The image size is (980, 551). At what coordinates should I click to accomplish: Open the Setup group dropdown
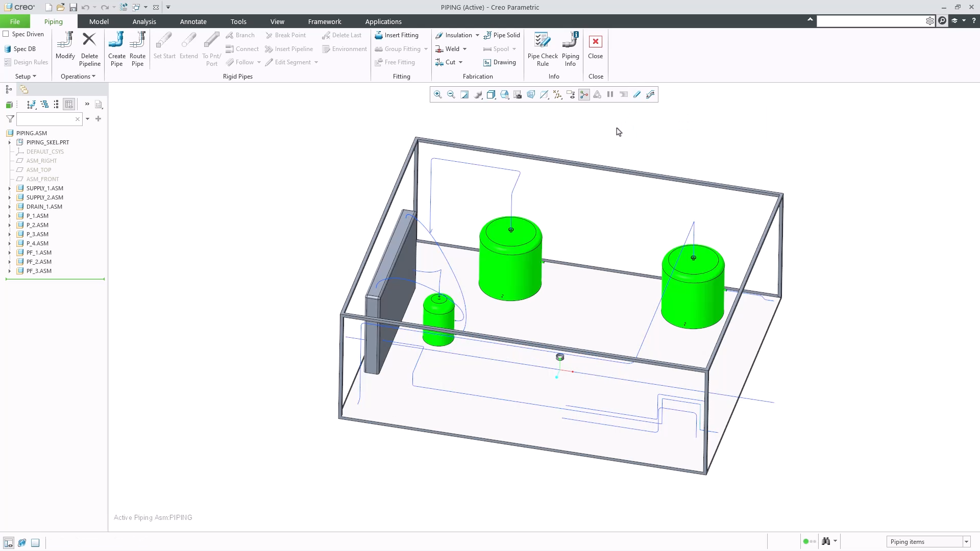(x=26, y=77)
